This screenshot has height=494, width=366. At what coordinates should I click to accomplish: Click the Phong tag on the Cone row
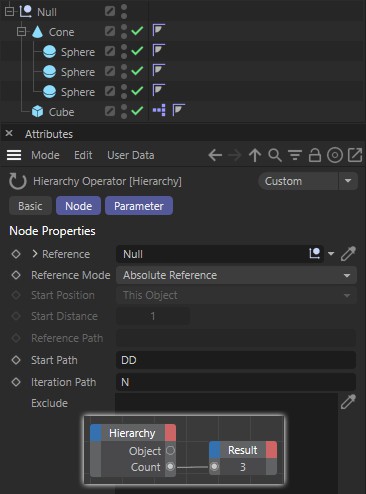159,30
